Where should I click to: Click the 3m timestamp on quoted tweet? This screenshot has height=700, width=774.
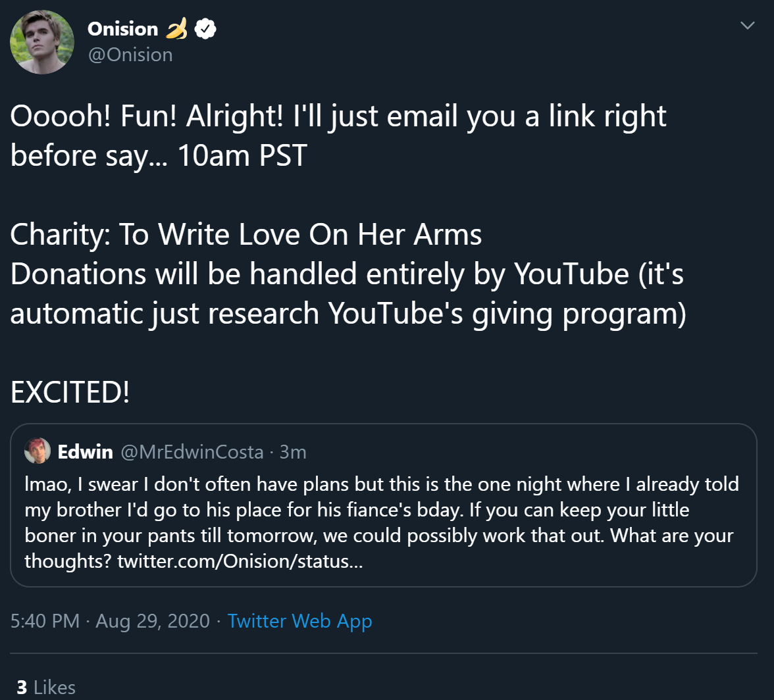pyautogui.click(x=293, y=451)
